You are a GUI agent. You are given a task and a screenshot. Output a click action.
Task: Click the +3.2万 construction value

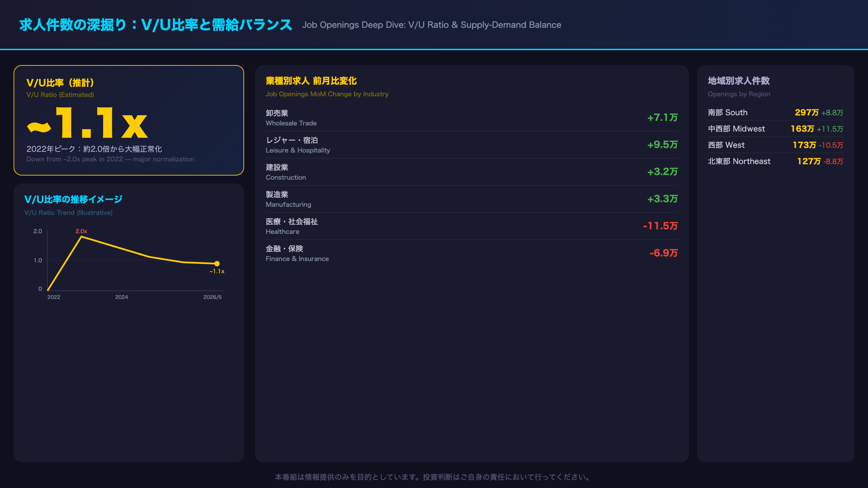coord(663,172)
